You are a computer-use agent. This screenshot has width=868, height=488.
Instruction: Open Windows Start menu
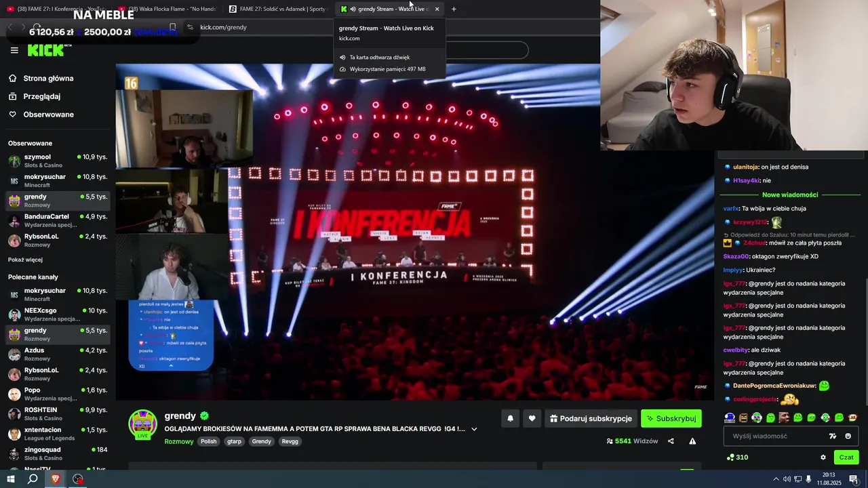pyautogui.click(x=10, y=479)
